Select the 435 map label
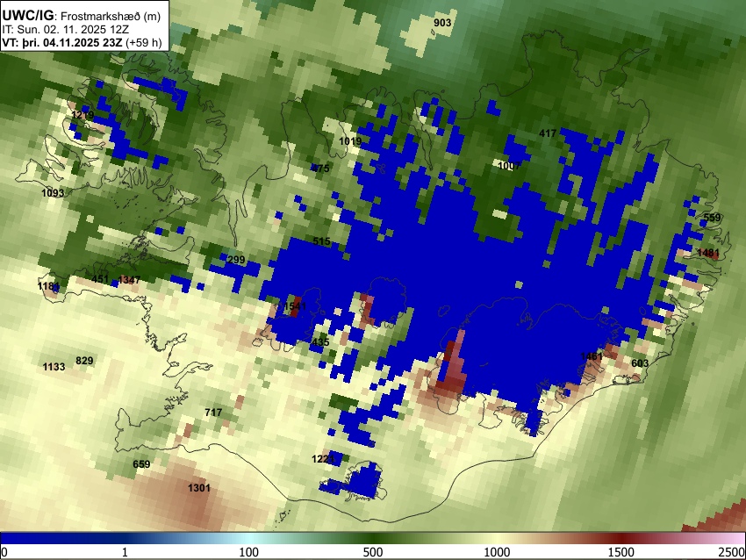Viewport: 746px width, 560px height. pyautogui.click(x=320, y=342)
